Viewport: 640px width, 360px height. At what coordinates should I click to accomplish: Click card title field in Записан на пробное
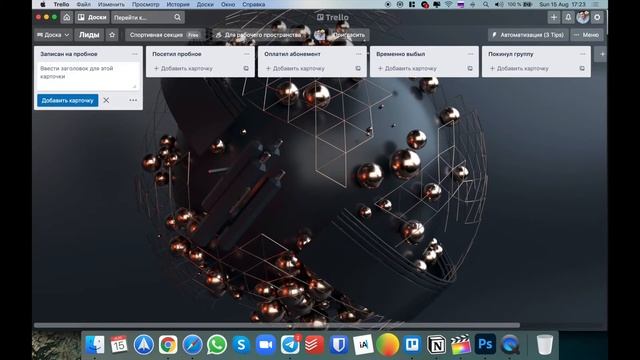88,76
